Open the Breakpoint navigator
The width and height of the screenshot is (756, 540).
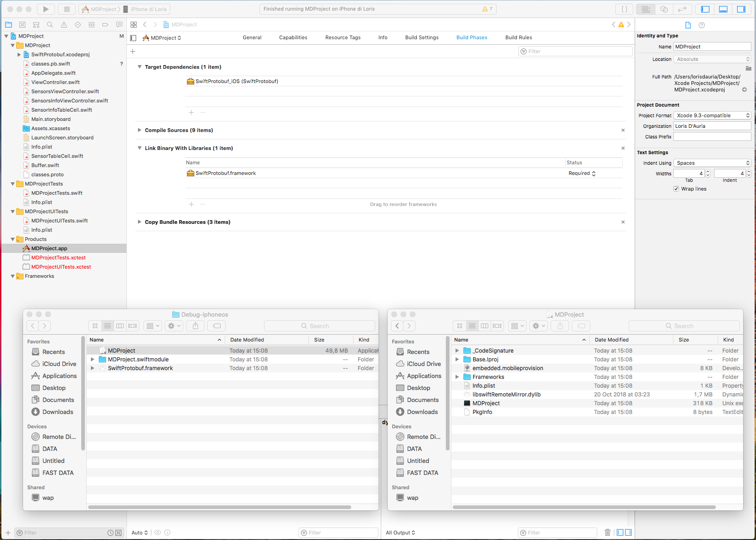[105, 24]
